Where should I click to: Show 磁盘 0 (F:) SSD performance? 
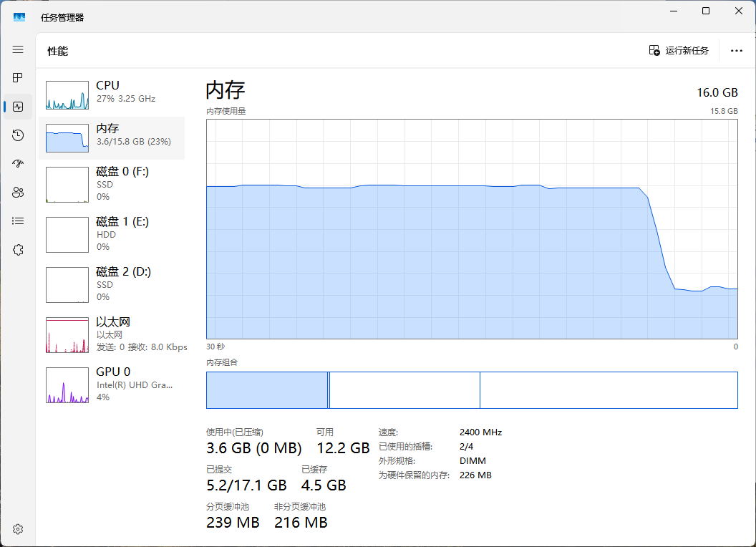coord(112,184)
